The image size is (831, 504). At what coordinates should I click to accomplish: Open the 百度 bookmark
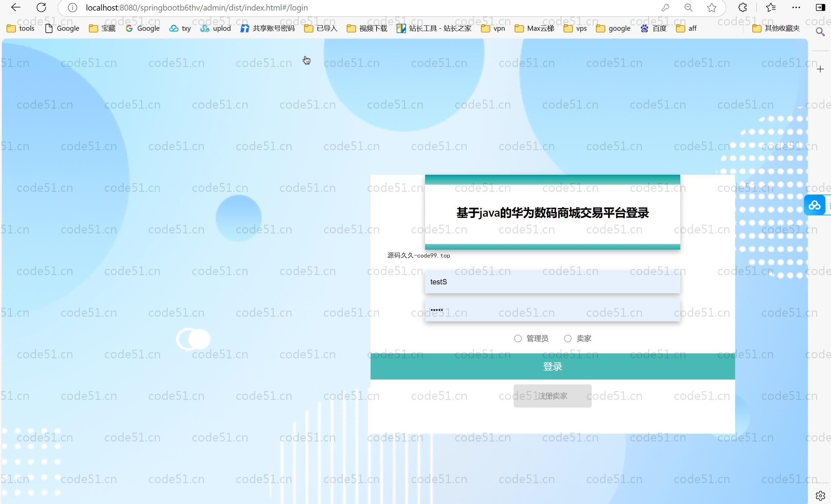coord(653,28)
